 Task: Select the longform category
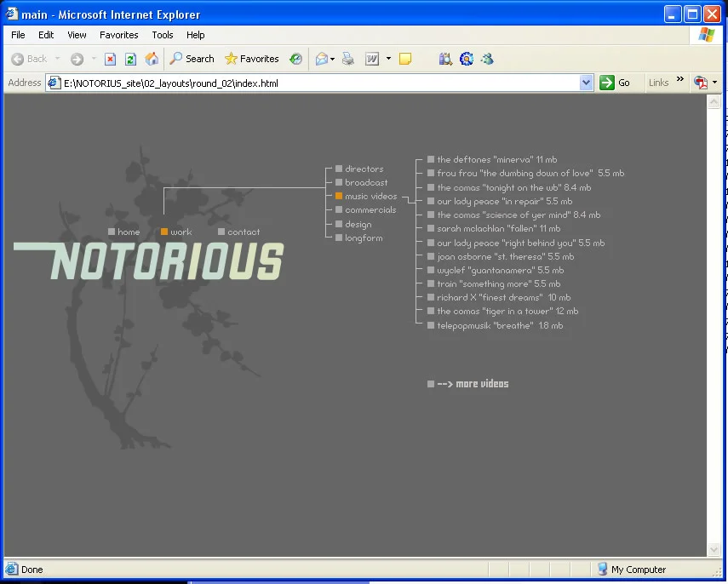coord(359,238)
